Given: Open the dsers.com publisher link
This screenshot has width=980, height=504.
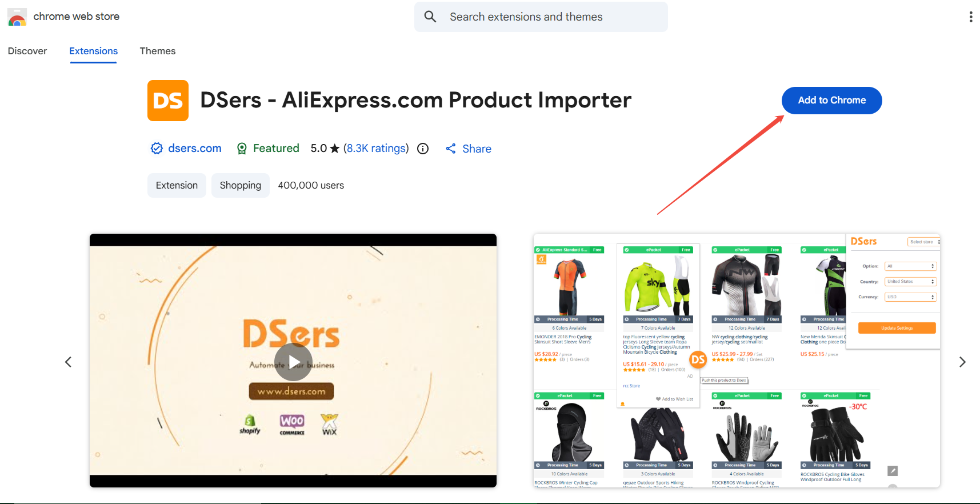Looking at the screenshot, I should [x=195, y=149].
